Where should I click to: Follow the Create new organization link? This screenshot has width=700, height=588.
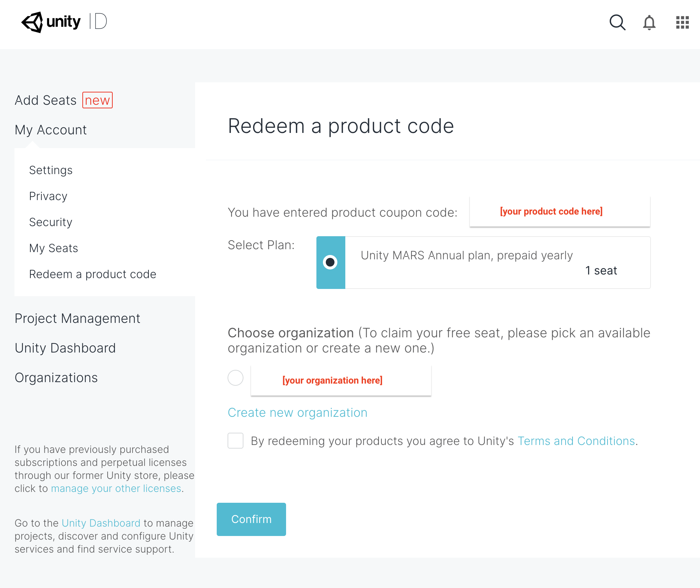(x=298, y=412)
